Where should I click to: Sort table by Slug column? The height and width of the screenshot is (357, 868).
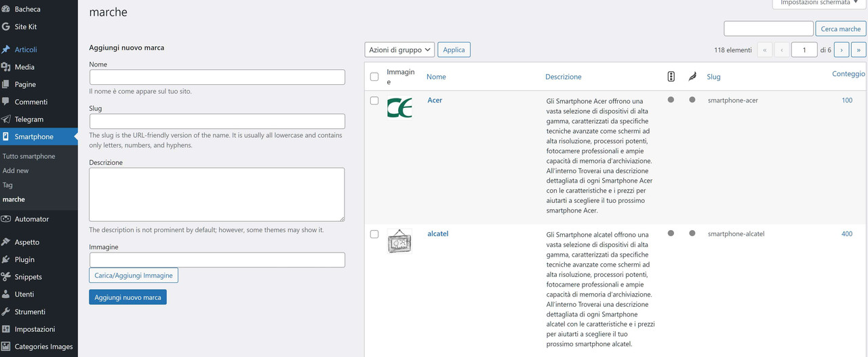713,77
